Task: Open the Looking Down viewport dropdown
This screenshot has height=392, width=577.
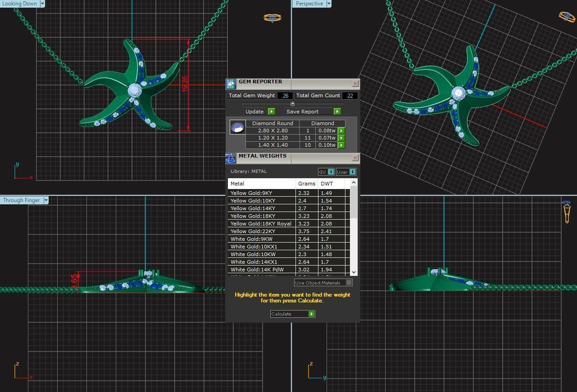Action: (42, 4)
